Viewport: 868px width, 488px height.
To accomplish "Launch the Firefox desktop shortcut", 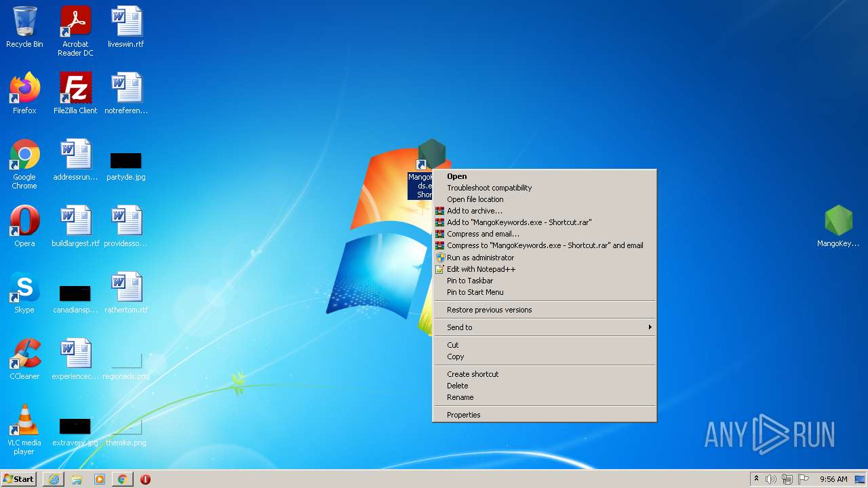I will tap(24, 94).
